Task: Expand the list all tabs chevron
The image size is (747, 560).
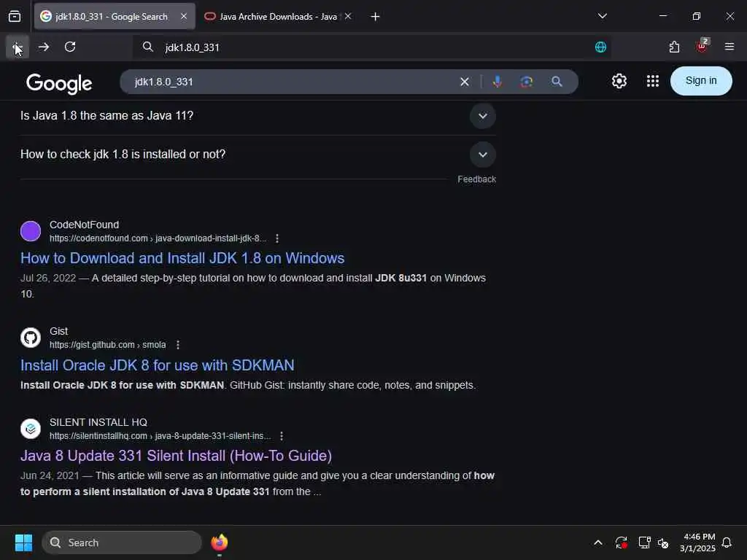Action: click(602, 16)
